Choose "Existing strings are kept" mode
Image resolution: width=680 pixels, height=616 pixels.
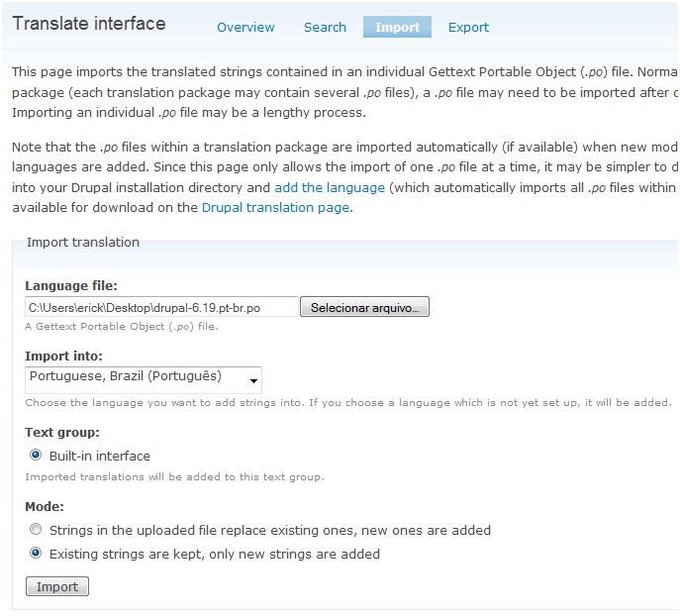pyautogui.click(x=37, y=554)
